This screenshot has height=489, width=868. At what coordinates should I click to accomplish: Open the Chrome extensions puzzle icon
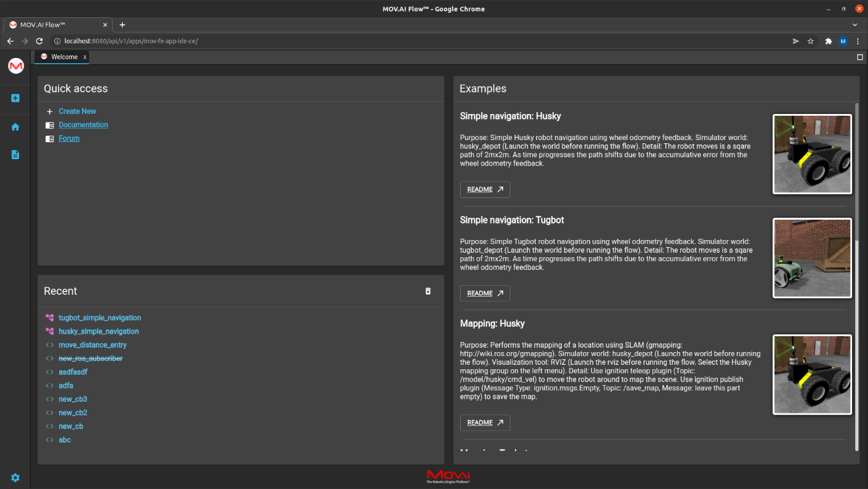[x=829, y=41]
